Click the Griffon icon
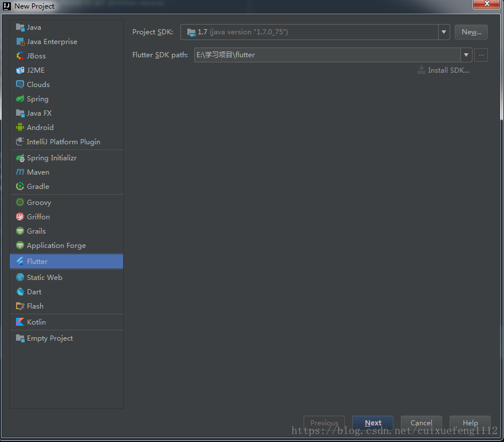The height and width of the screenshot is (442, 504). tap(20, 217)
